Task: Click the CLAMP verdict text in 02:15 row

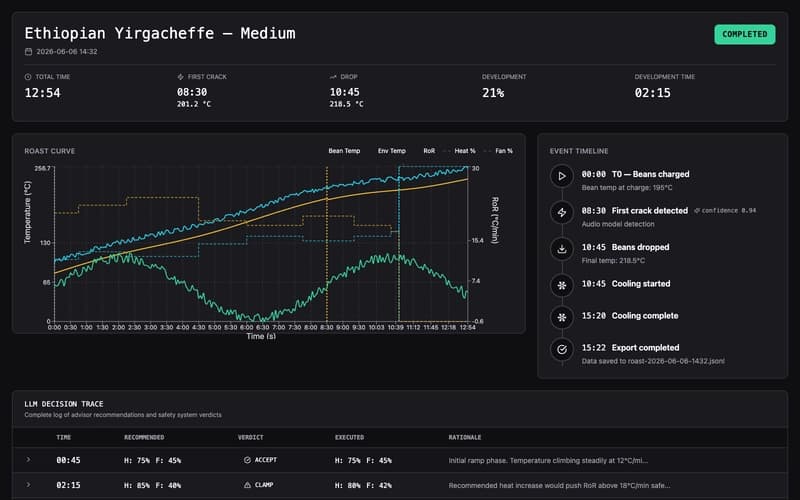Action: click(x=264, y=485)
